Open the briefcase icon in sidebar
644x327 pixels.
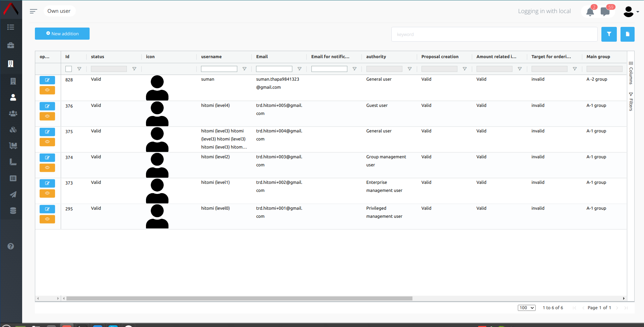click(x=11, y=45)
